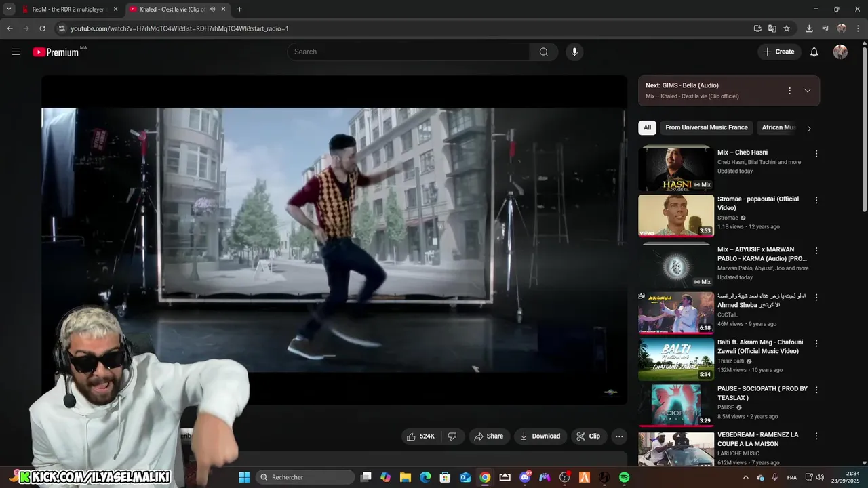Select the Khaled C'est la vie tab
Image resolution: width=868 pixels, height=488 pixels.
pos(173,9)
